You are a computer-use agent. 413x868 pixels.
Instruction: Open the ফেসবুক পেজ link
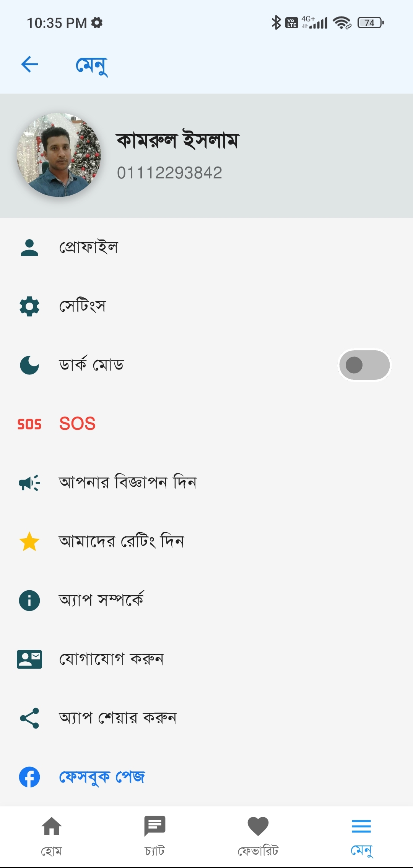coord(102,777)
